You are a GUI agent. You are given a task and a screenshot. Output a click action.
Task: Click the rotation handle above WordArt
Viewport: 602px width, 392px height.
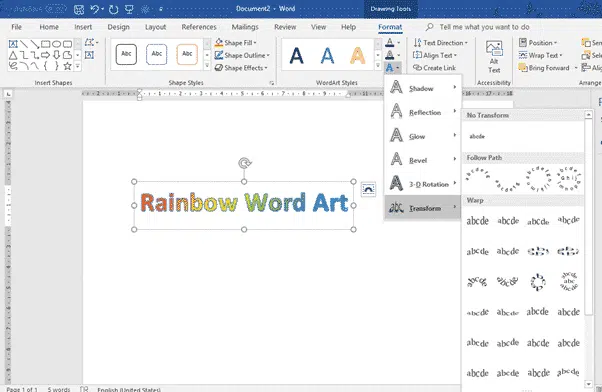pyautogui.click(x=244, y=163)
